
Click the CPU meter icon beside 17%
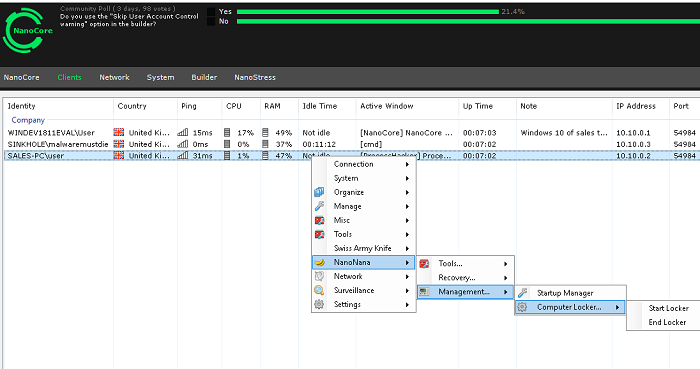tap(227, 133)
